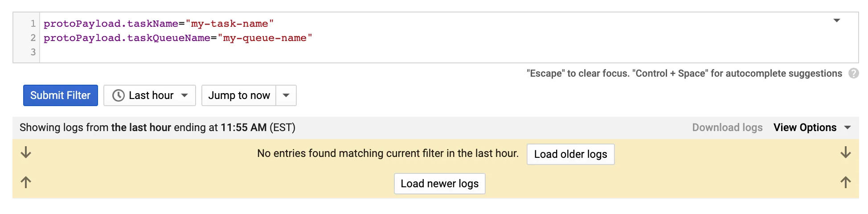The height and width of the screenshot is (214, 868).
Task: Place cursor in protoPayload.taskName field name
Action: (111, 24)
